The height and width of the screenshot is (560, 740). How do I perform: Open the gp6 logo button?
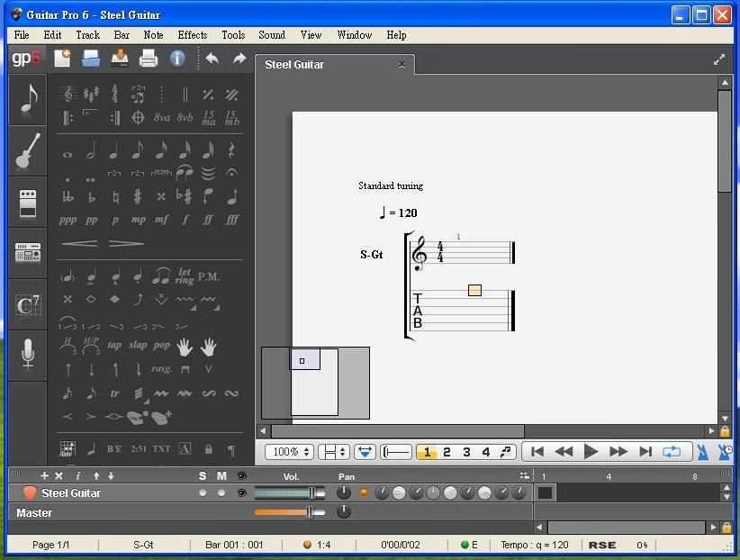tap(26, 59)
